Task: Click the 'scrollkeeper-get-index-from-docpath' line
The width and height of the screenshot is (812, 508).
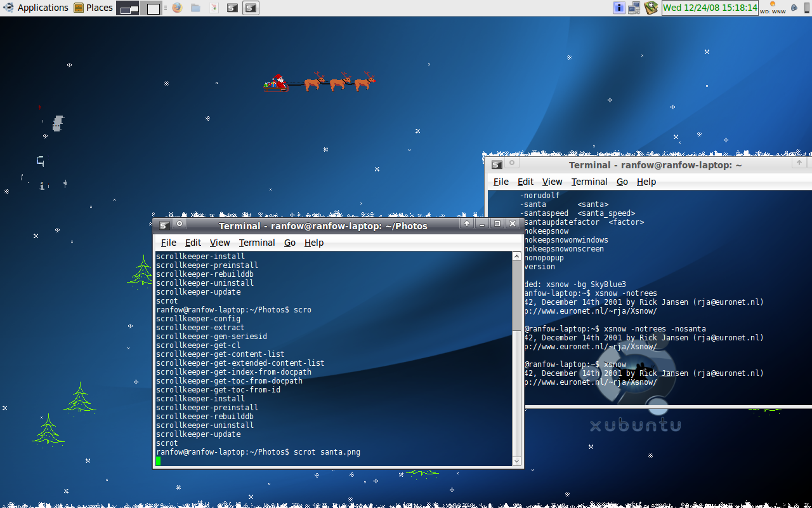Action: pos(233,372)
